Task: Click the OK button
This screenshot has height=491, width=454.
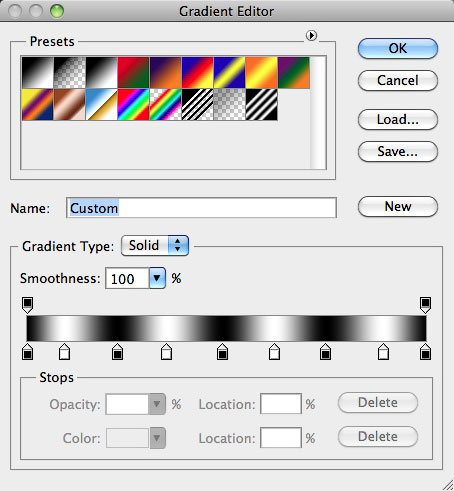Action: click(398, 49)
